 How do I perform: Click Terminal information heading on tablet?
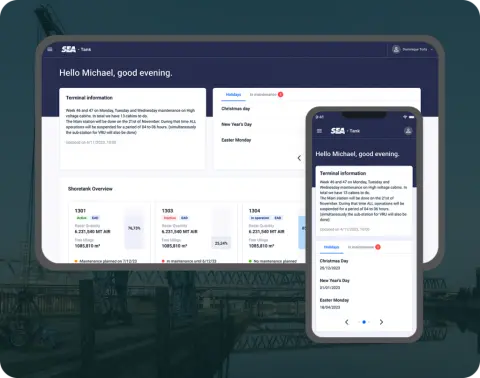(x=89, y=98)
